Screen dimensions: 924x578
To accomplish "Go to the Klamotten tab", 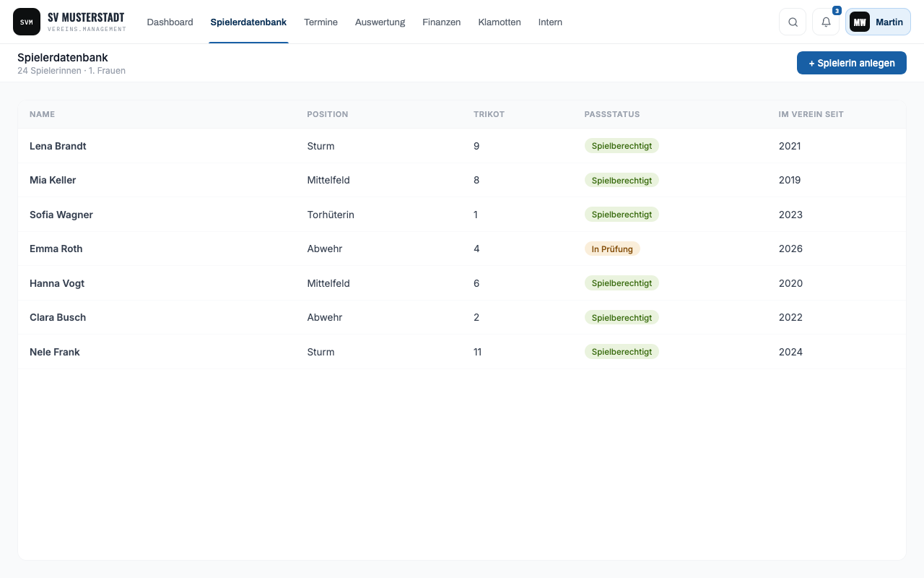I will tap(500, 22).
